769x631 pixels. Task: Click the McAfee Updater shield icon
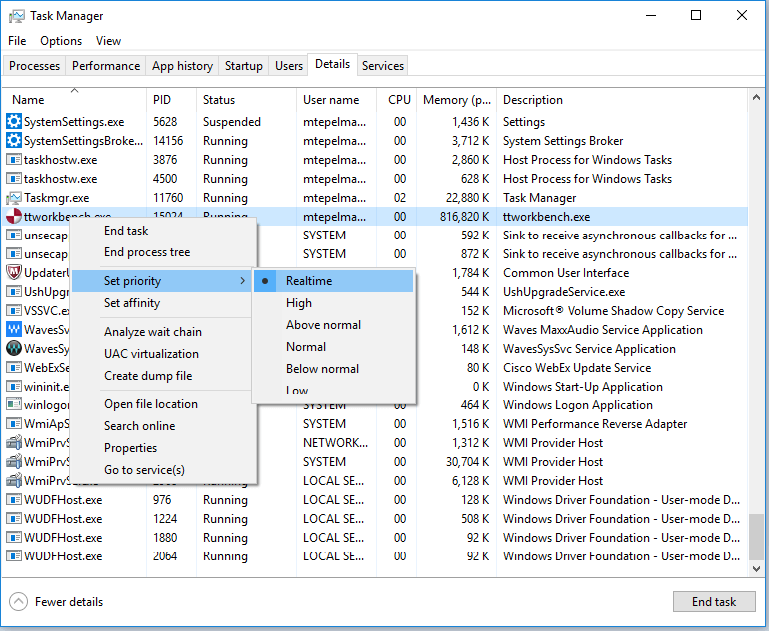coord(14,273)
